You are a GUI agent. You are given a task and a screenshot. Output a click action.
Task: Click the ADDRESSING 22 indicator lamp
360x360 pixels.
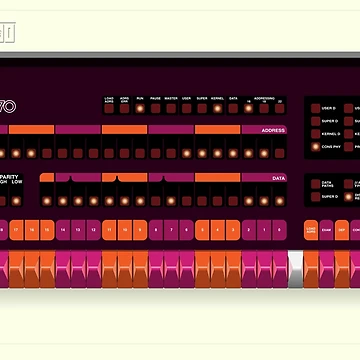pos(280,109)
